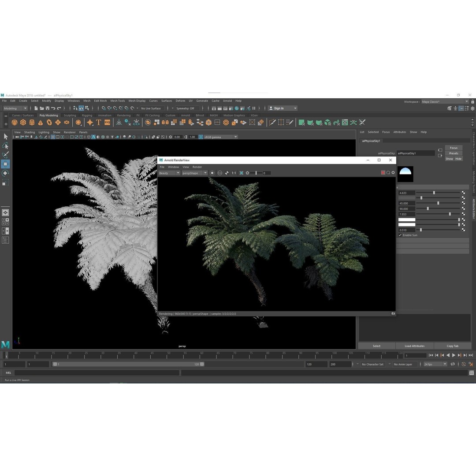Click the refresh render icon in Arnold RenderView

pos(388,172)
